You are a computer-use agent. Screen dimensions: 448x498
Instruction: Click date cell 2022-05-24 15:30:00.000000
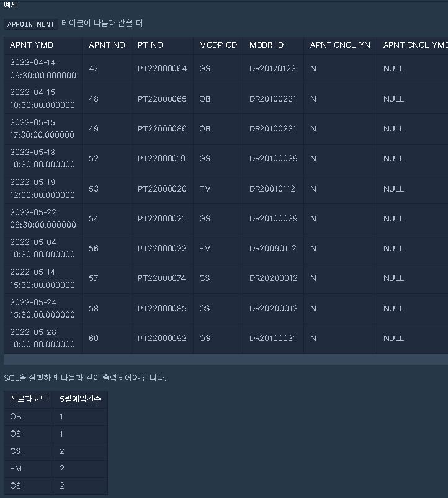(x=42, y=308)
